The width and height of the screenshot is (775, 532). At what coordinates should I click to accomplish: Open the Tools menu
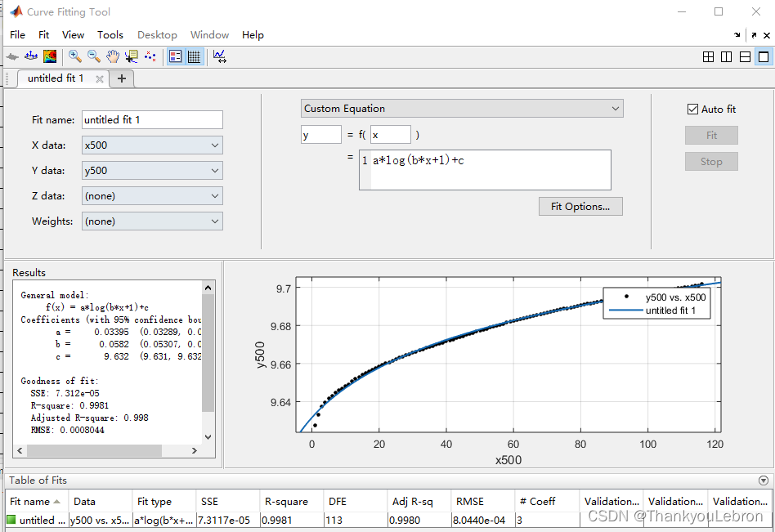(x=110, y=35)
